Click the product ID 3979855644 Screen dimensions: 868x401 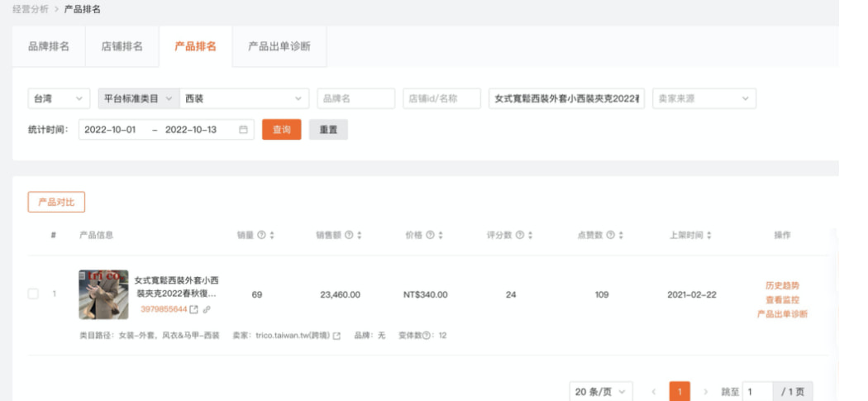[164, 309]
